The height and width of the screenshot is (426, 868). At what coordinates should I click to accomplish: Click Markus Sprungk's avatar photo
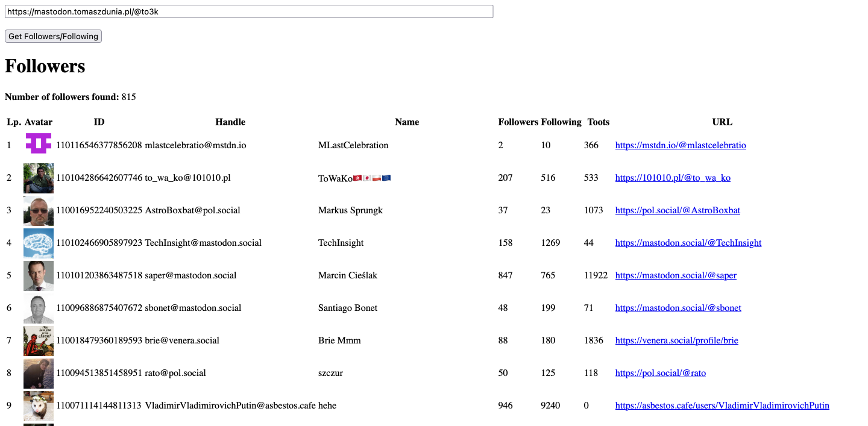click(x=39, y=210)
